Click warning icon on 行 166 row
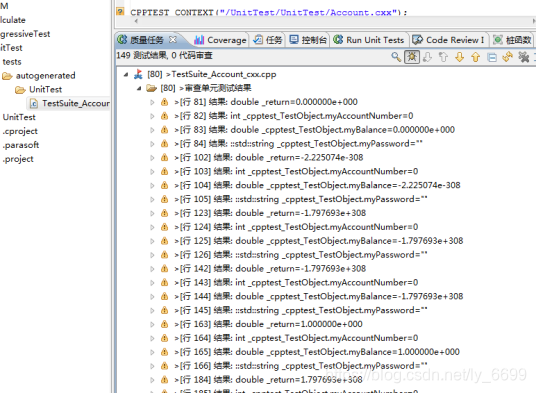The width and height of the screenshot is (536, 393). click(x=164, y=366)
